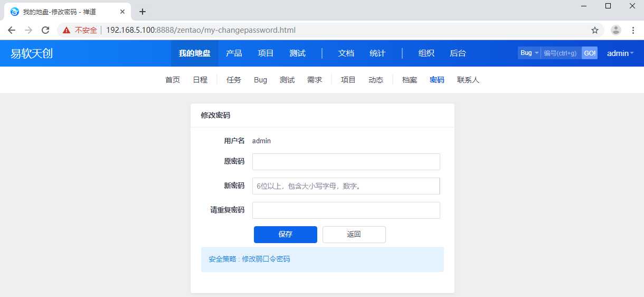The image size is (644, 297).
Task: Switch to the 需求 sub tab
Action: 315,80
